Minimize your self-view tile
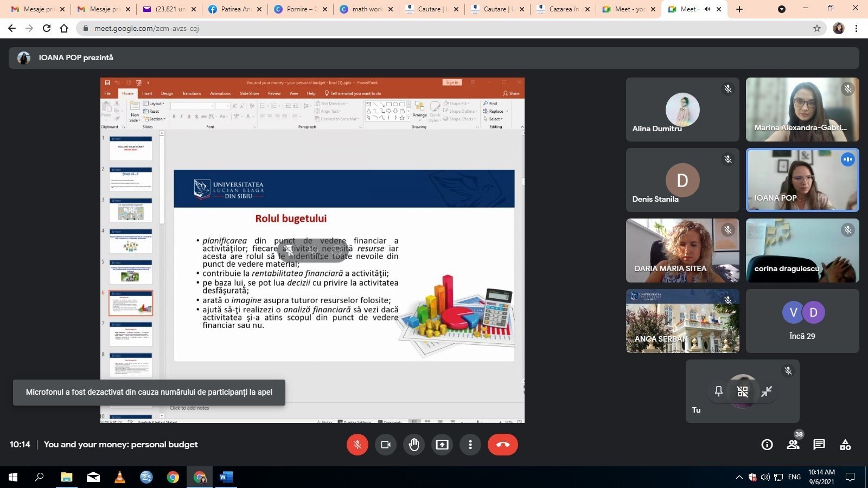Screen dimensions: 868x488 coord(767,391)
